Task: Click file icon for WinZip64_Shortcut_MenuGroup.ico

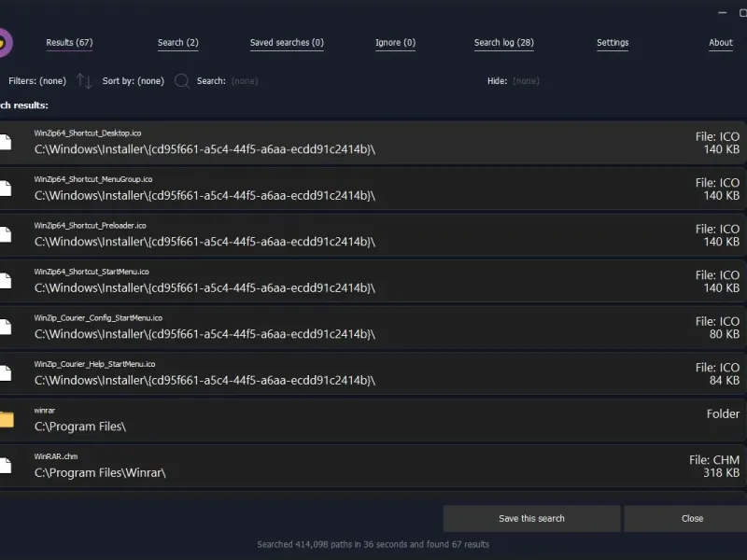Action: pyautogui.click(x=6, y=189)
